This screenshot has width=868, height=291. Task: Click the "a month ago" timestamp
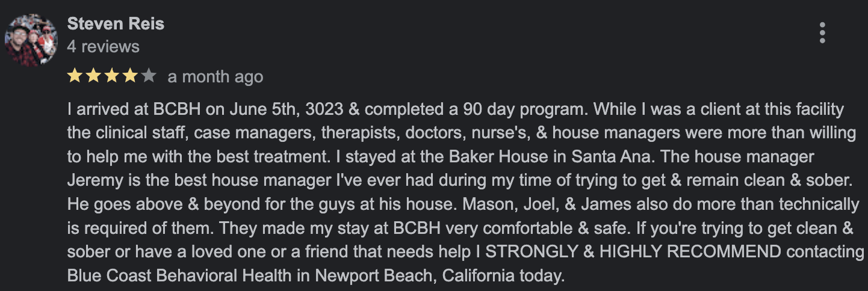tap(215, 77)
